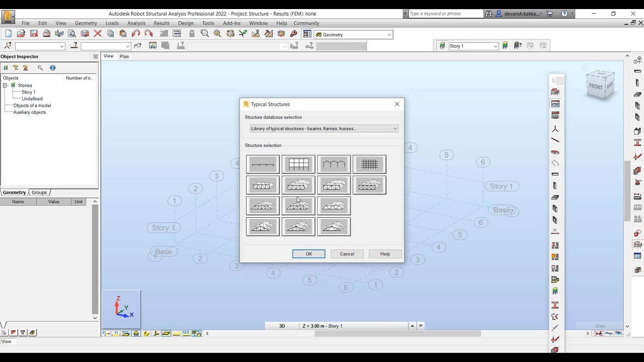Delete selection with the red X icon
This screenshot has width=644, height=362.
coord(98,34)
